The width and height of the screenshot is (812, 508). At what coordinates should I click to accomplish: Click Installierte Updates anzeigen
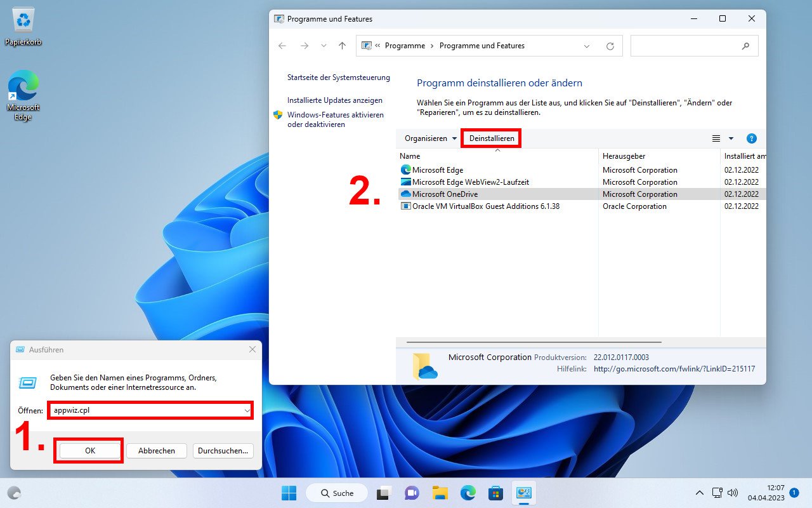pyautogui.click(x=335, y=100)
